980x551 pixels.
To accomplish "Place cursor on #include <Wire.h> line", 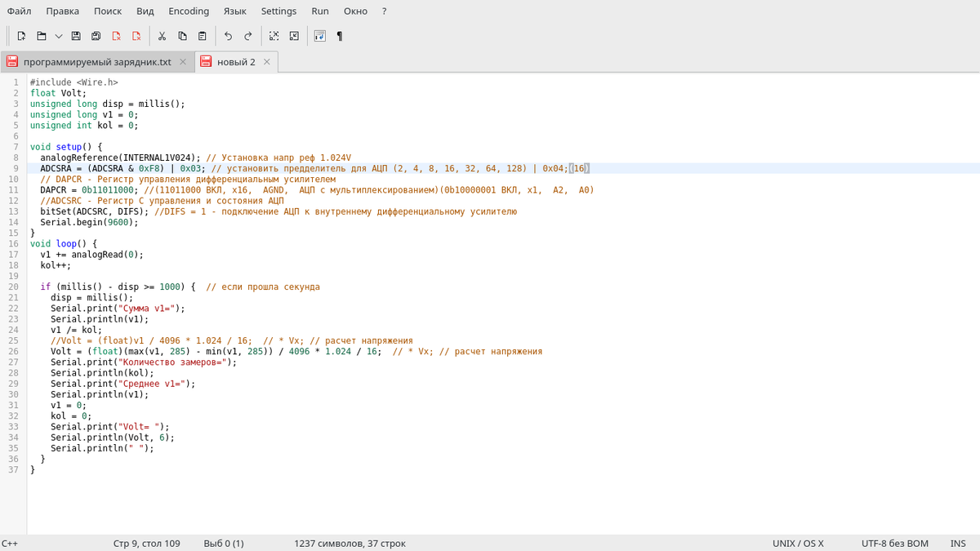I will [74, 82].
